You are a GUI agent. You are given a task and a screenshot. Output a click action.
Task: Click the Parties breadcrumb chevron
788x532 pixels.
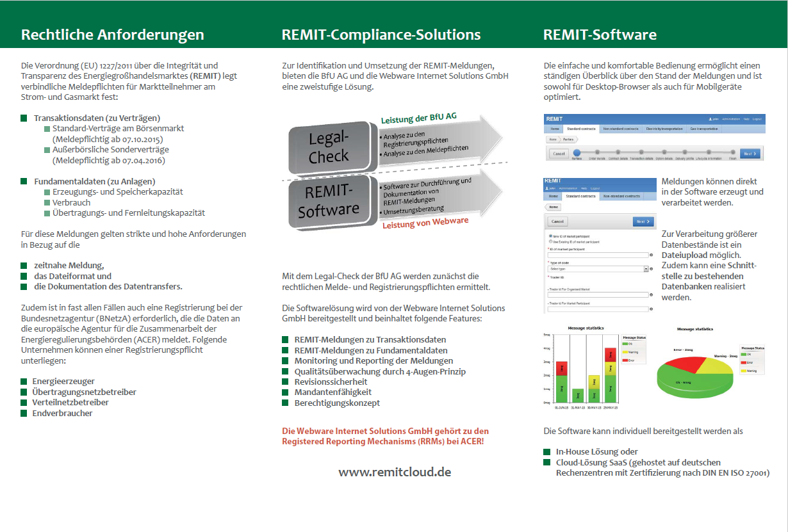[x=568, y=138]
